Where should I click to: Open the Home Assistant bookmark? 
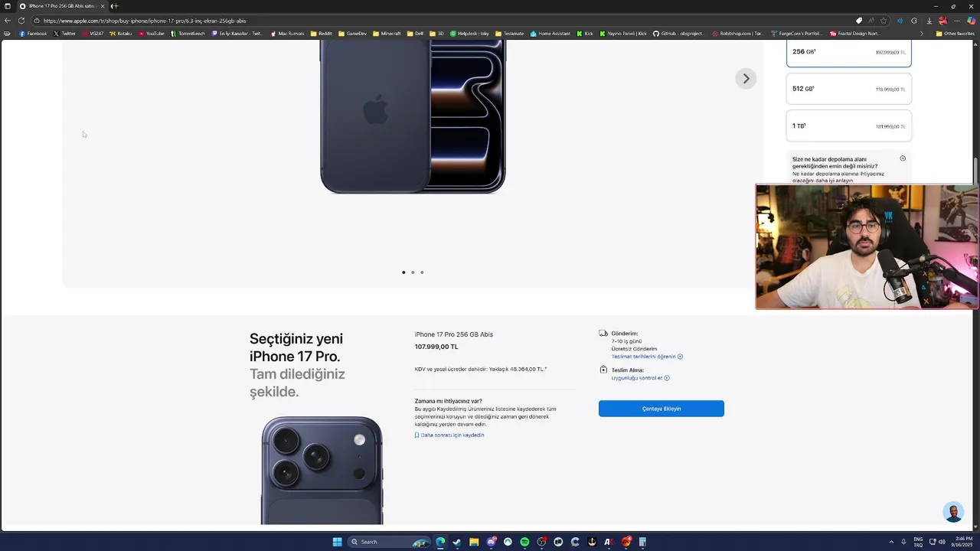pyautogui.click(x=550, y=34)
